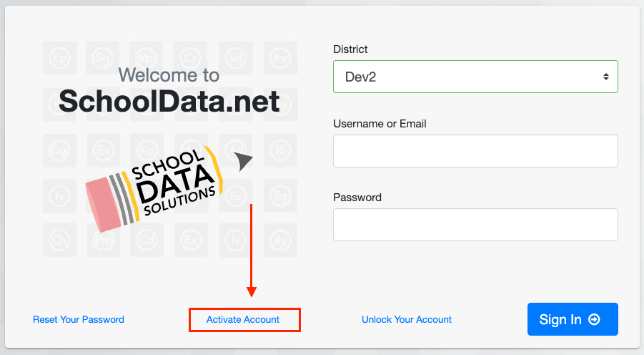Click the faded Ch tile icon

click(59, 240)
